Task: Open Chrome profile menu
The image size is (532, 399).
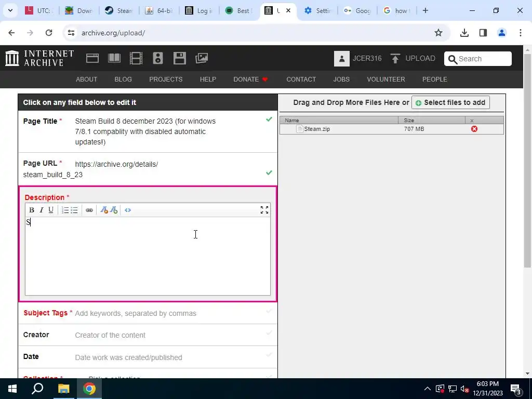Action: coord(501,33)
